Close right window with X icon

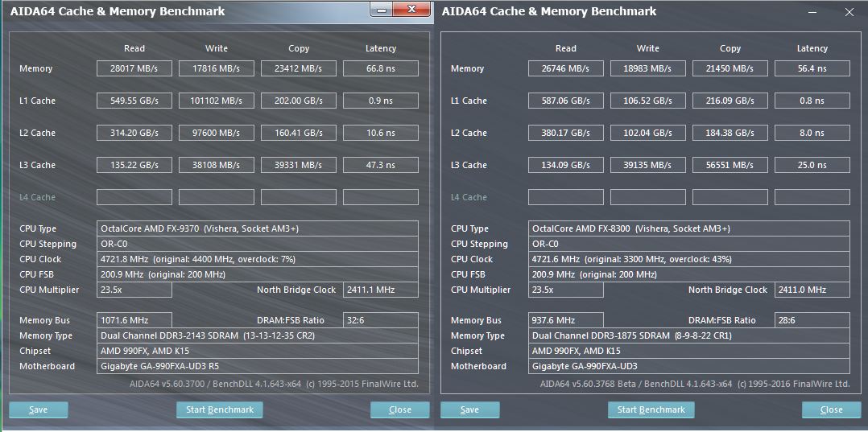point(849,12)
